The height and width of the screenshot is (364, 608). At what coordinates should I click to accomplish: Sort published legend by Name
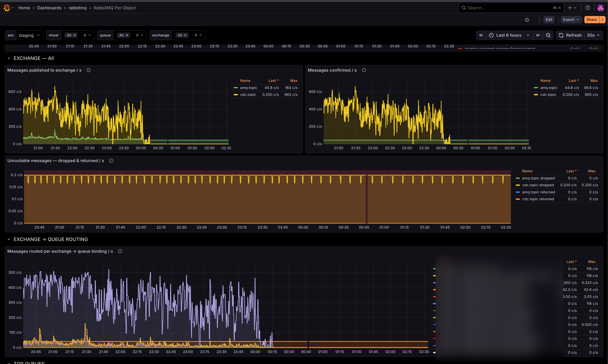[x=245, y=81]
